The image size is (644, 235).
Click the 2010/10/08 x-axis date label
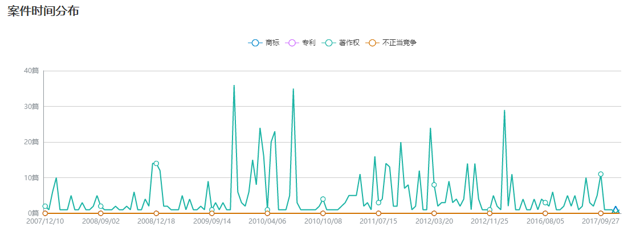pos(323,221)
